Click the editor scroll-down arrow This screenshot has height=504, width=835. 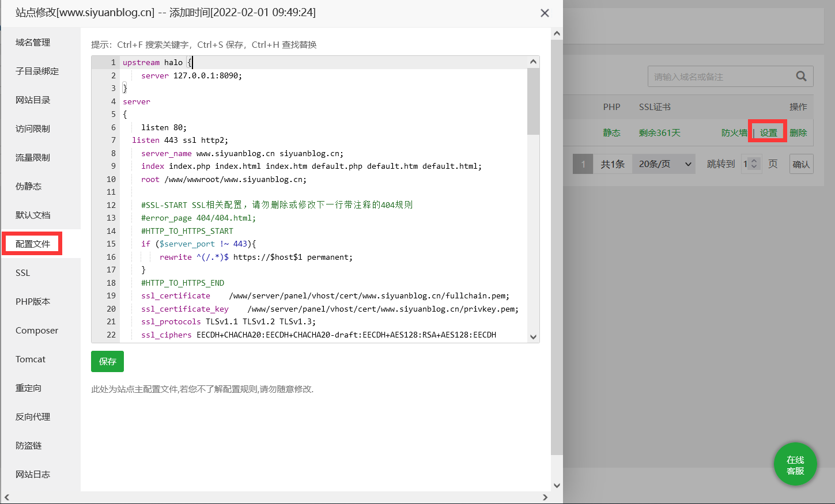click(x=533, y=337)
